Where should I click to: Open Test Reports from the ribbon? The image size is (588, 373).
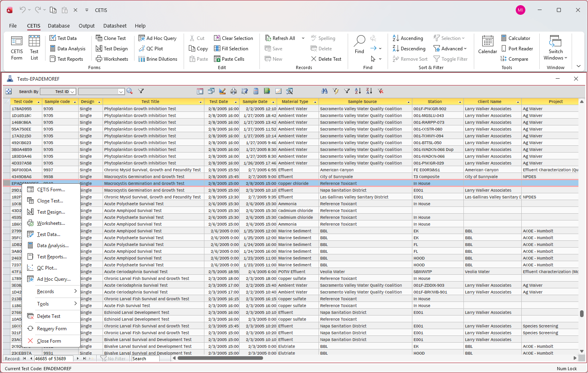pyautogui.click(x=66, y=59)
